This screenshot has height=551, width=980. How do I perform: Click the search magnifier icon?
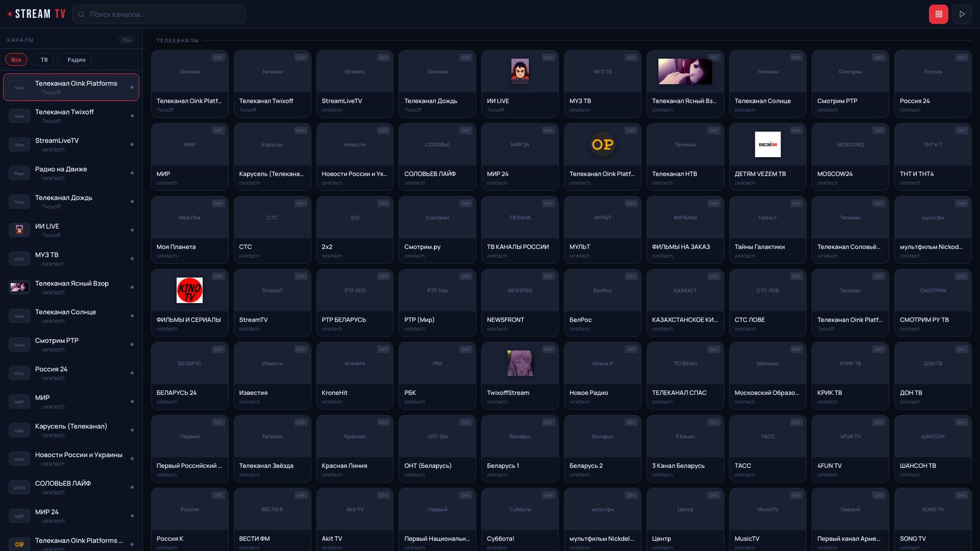point(82,14)
